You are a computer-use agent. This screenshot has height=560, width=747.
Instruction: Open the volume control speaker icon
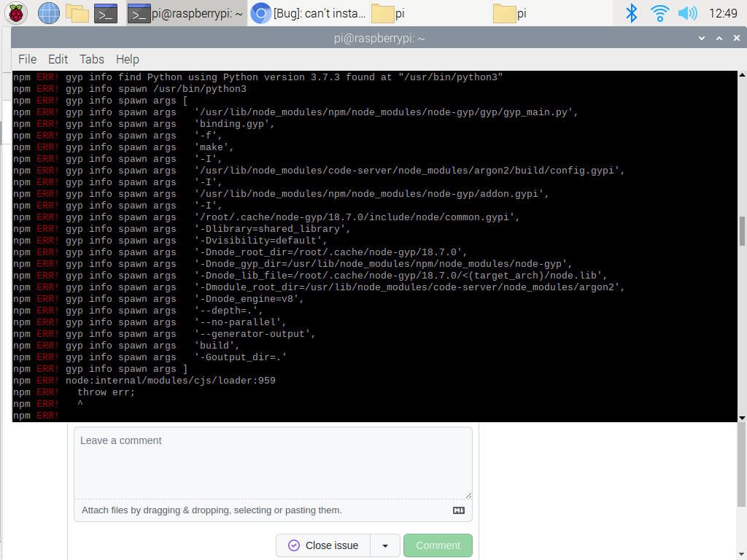687,13
